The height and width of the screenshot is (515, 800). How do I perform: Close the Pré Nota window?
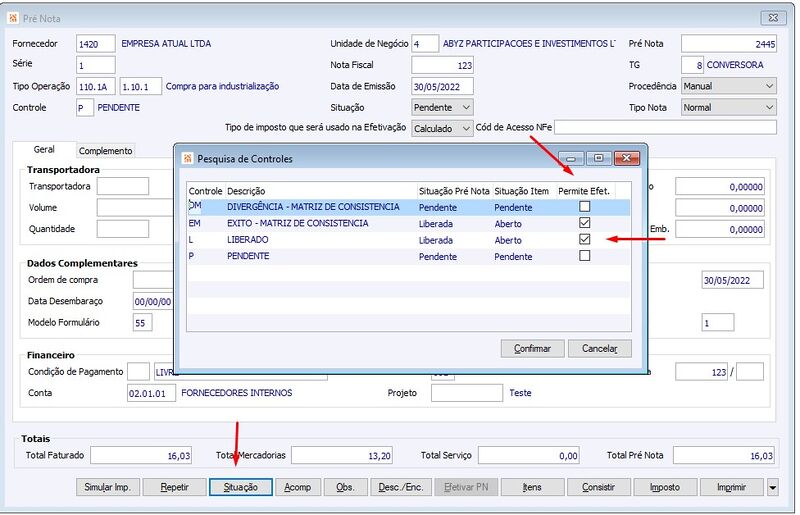click(773, 18)
